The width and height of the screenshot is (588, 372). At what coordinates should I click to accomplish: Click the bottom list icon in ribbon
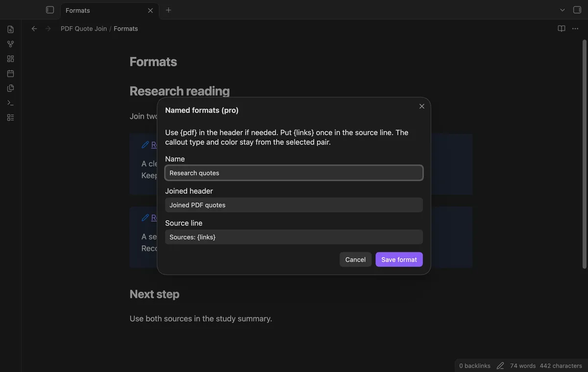point(10,117)
